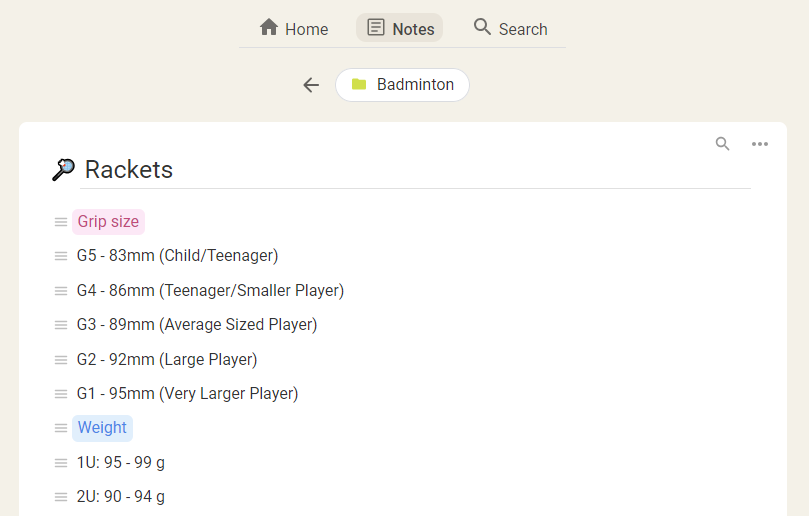Viewport: 809px width, 516px height.
Task: Click the handle next to 1U: 95 - 99 g
Action: (x=61, y=463)
